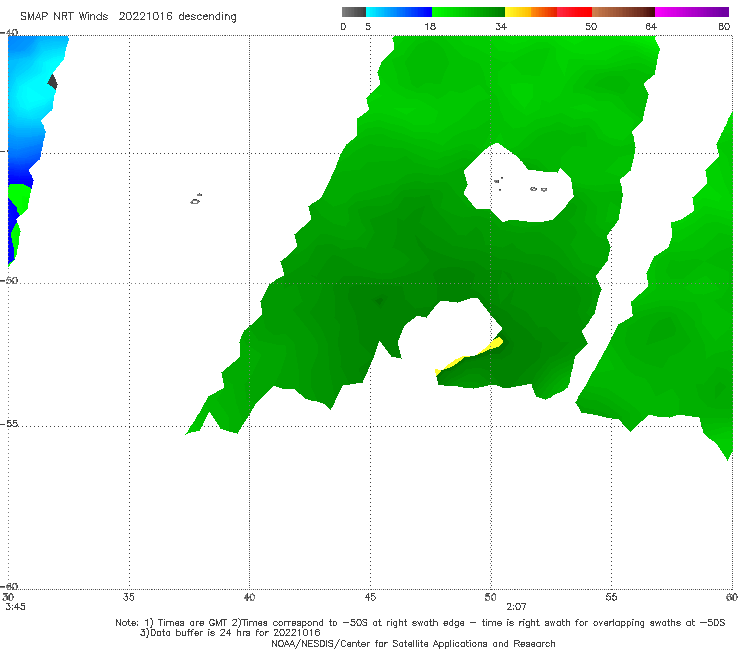Click the yellow high-wind patch on the map

pos(470,356)
